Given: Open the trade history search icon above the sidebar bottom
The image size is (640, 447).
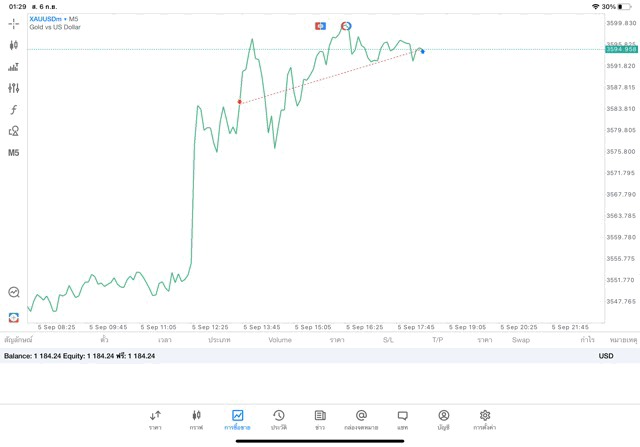Looking at the screenshot, I should point(14,293).
